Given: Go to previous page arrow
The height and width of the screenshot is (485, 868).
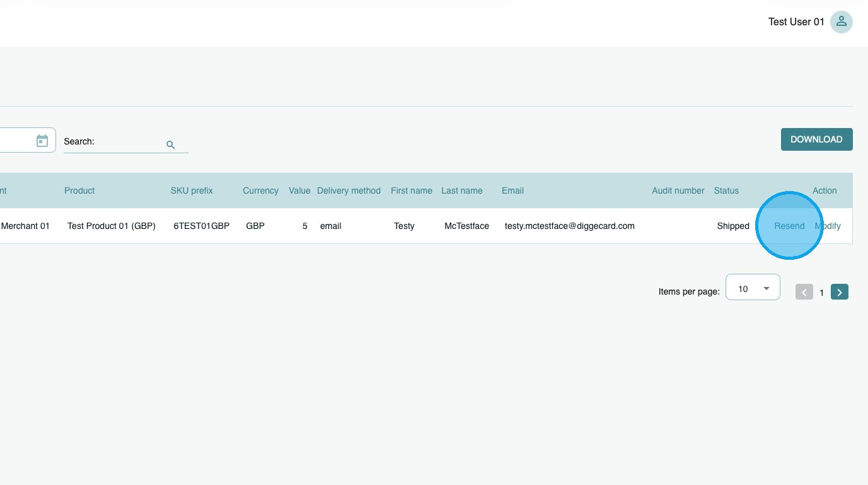Looking at the screenshot, I should pyautogui.click(x=804, y=292).
